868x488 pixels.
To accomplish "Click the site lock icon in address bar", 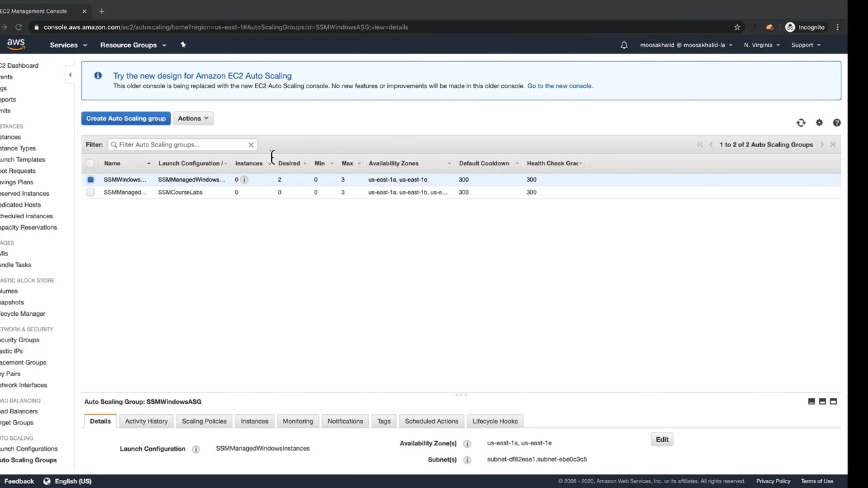I will (37, 27).
